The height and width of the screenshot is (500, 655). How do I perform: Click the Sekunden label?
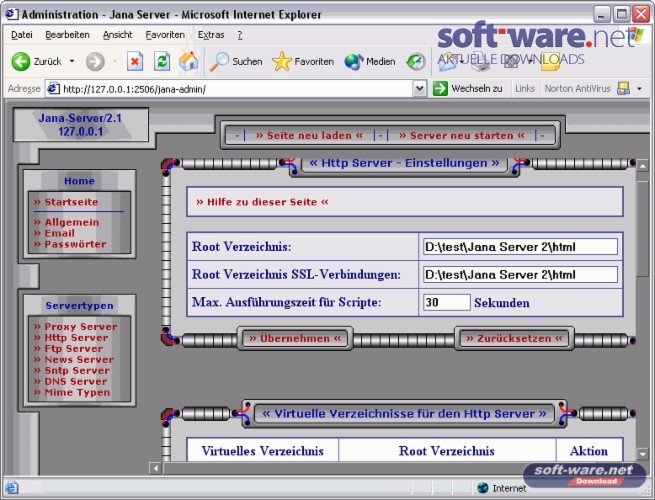pos(502,303)
